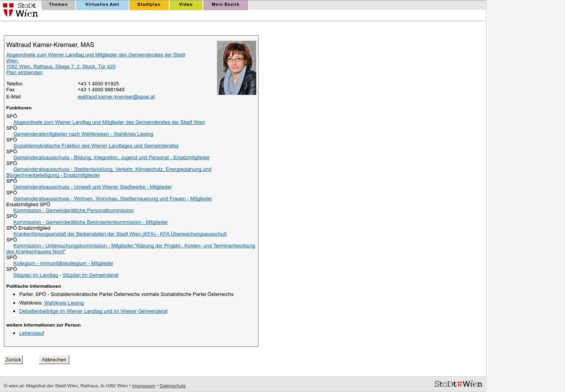The width and height of the screenshot is (565, 392).
Task: Click the Zurück button
Action: pyautogui.click(x=13, y=359)
